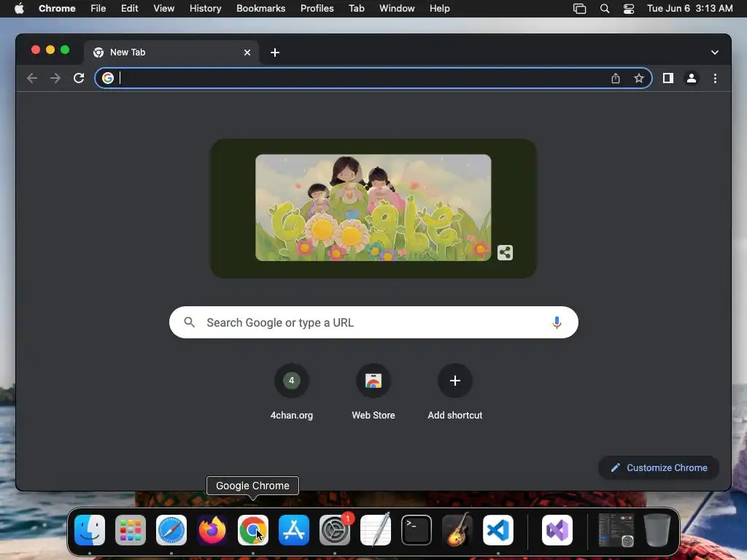Screen dimensions: 747x560
Task: Open TextEdit from the Dock
Action: 376,530
